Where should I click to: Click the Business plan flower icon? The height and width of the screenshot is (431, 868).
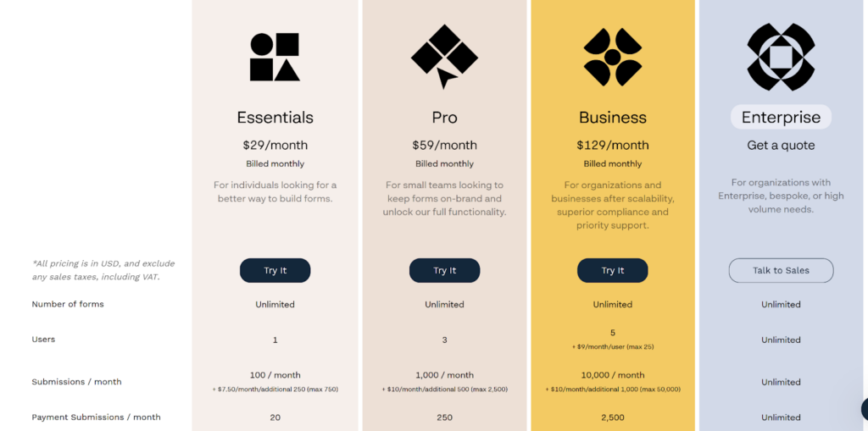pos(612,57)
